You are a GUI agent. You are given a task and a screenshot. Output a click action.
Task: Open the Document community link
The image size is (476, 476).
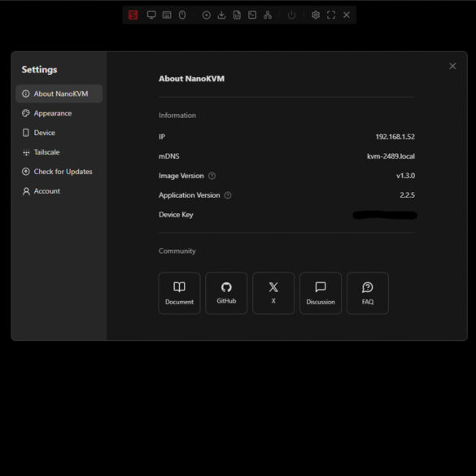click(179, 293)
